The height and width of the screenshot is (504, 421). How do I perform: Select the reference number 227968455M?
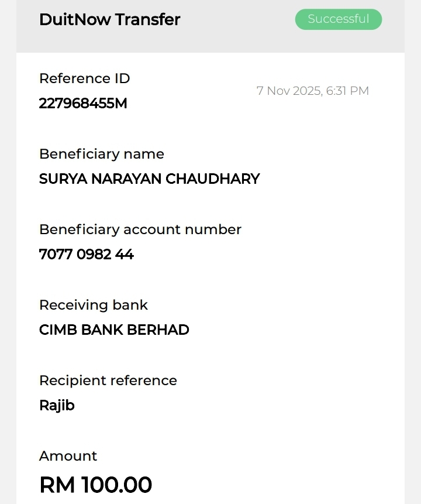[82, 104]
